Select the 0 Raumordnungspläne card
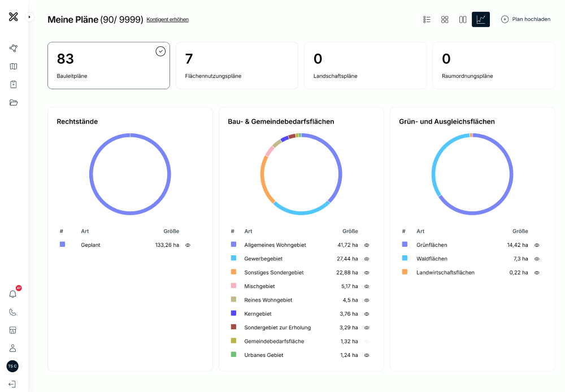Viewport: 565px width, 392px height. click(x=493, y=66)
